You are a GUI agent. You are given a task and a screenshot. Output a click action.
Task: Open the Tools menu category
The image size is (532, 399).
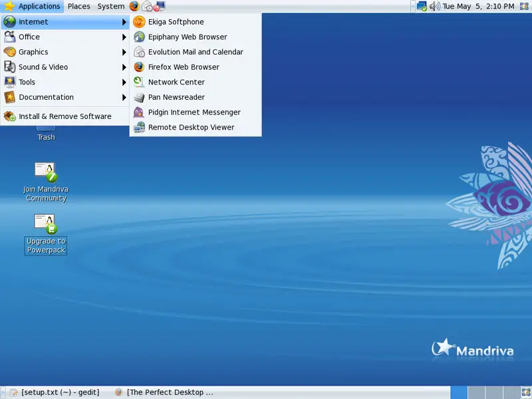point(65,82)
